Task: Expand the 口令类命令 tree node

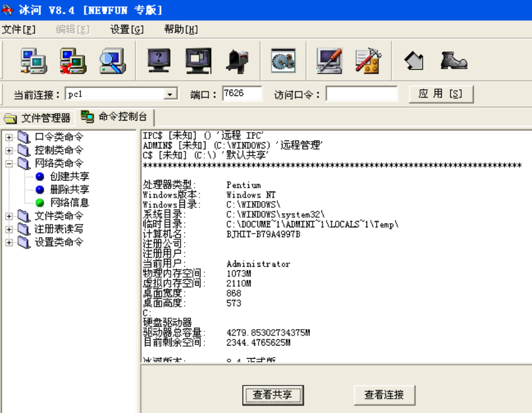Action: (9, 138)
